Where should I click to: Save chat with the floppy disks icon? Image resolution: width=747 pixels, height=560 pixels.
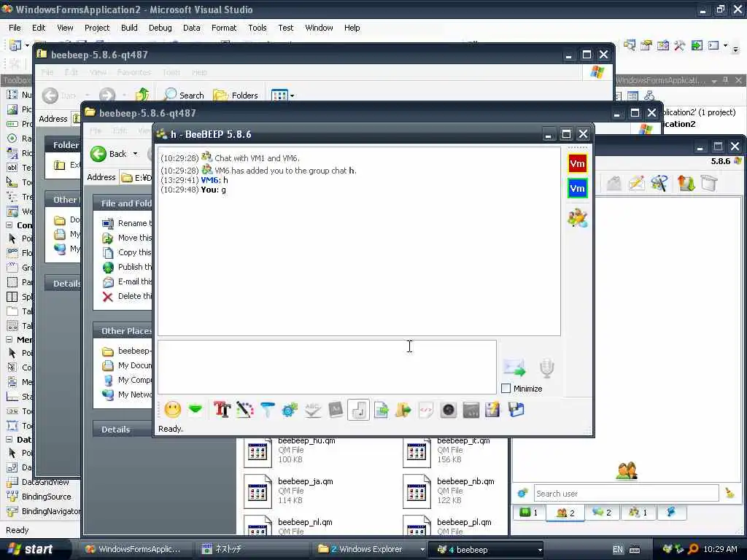516,410
